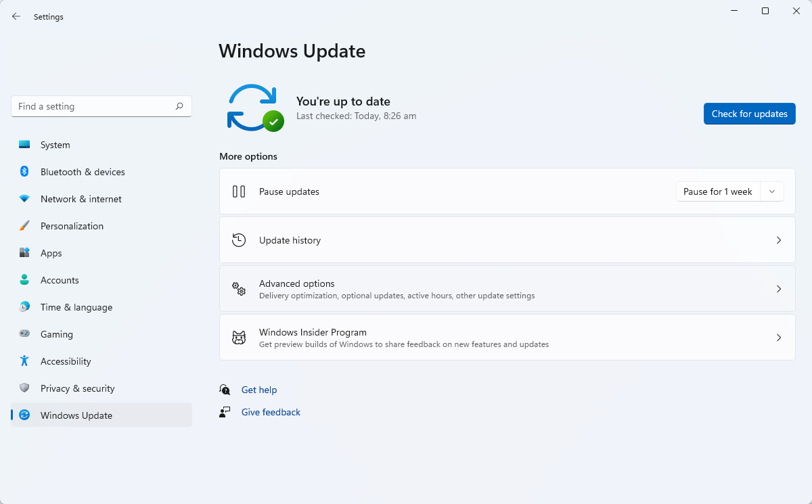Expand Advanced options chevron
The width and height of the screenshot is (812, 504).
[779, 289]
